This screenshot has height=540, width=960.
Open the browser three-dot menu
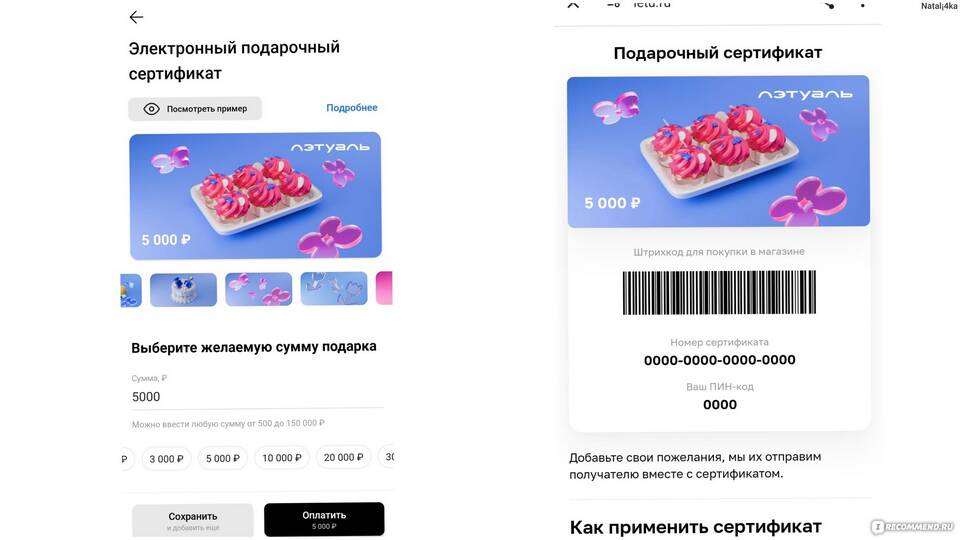[863, 6]
